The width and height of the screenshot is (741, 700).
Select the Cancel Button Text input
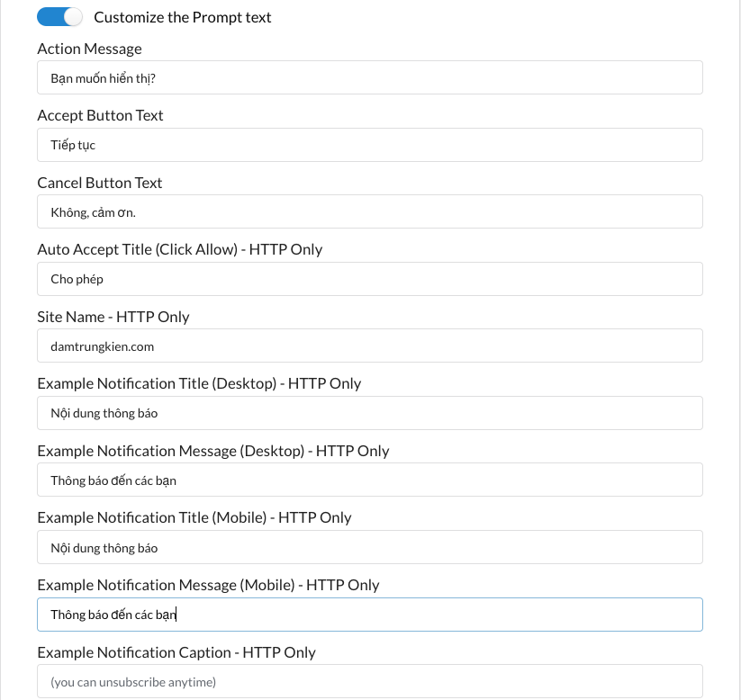click(x=369, y=211)
